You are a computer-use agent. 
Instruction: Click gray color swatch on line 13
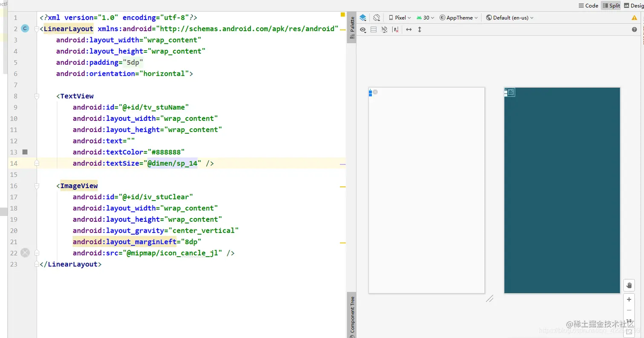pos(25,152)
